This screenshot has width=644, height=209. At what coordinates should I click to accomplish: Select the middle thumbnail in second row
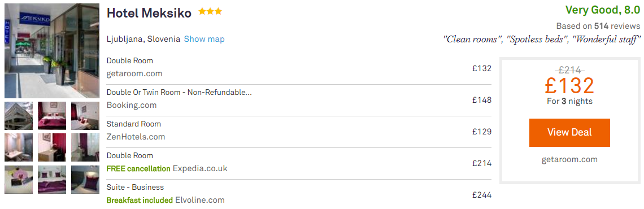pos(52,147)
